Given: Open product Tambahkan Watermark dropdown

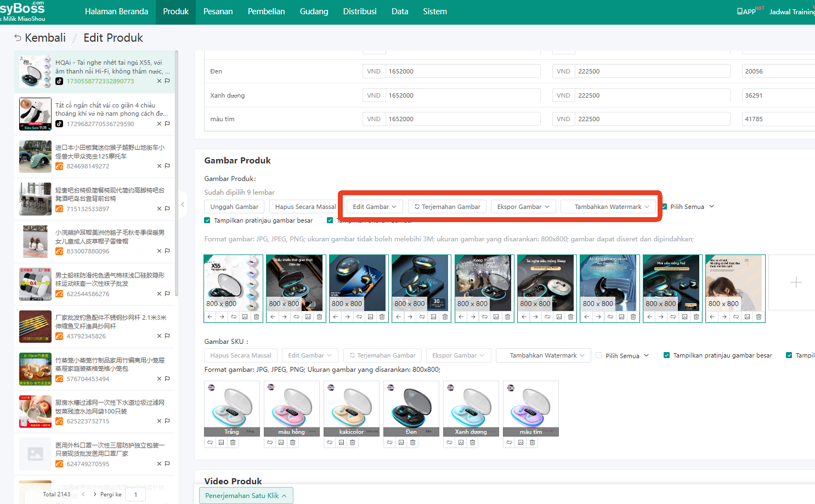Looking at the screenshot, I should click(608, 207).
